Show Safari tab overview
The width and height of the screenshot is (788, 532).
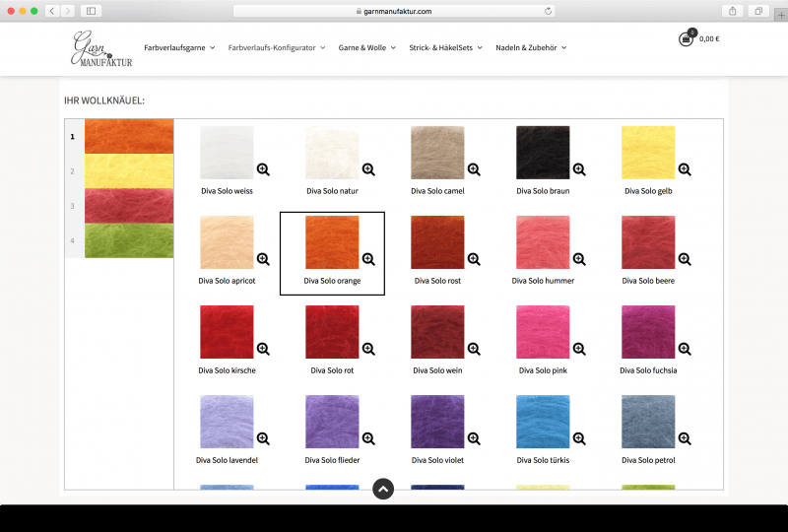[758, 11]
